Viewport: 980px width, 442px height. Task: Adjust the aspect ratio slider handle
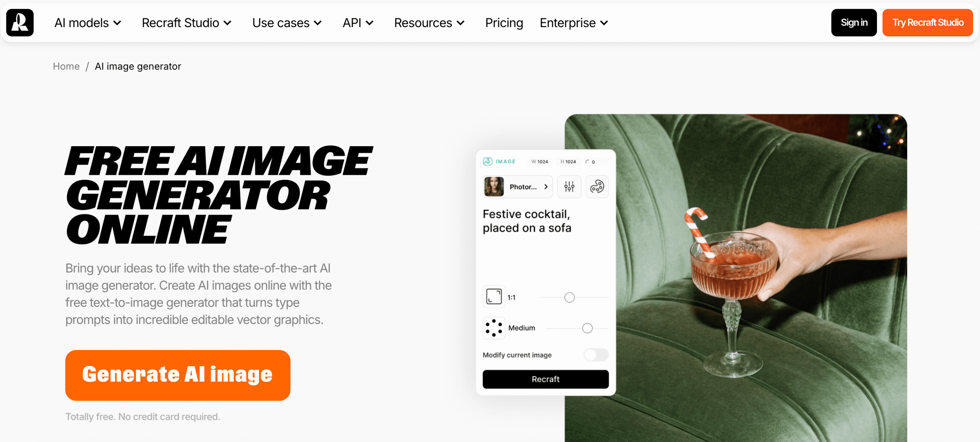570,297
